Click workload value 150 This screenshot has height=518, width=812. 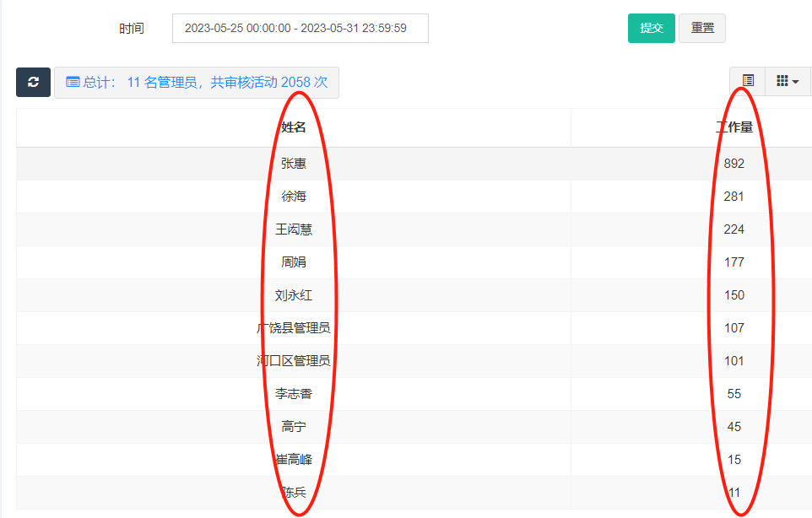(734, 295)
